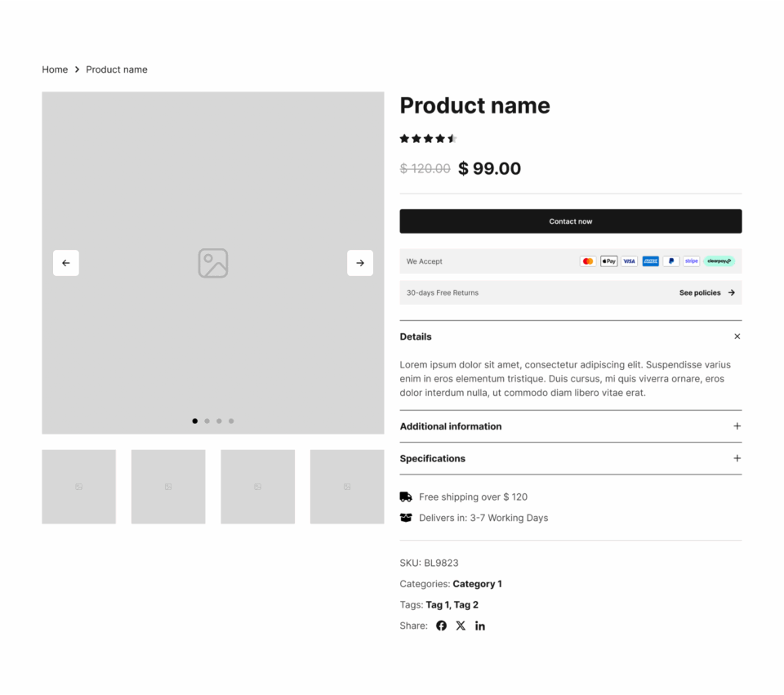
Task: Share product on X (Twitter)
Action: pos(461,626)
